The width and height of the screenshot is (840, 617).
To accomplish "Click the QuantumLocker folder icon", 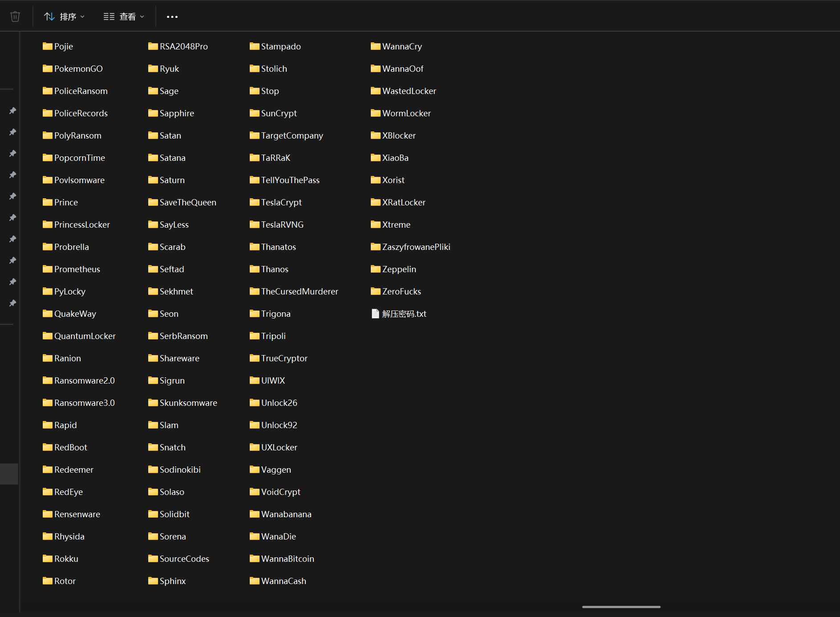I will (x=48, y=335).
